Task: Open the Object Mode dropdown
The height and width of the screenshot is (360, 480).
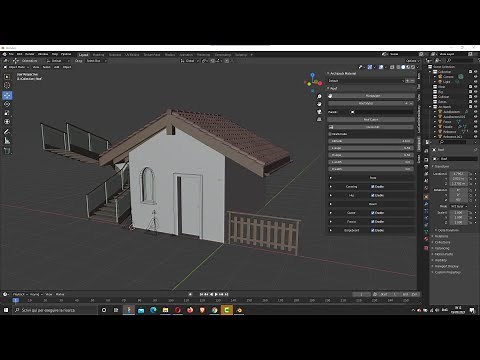Action: 16,67
